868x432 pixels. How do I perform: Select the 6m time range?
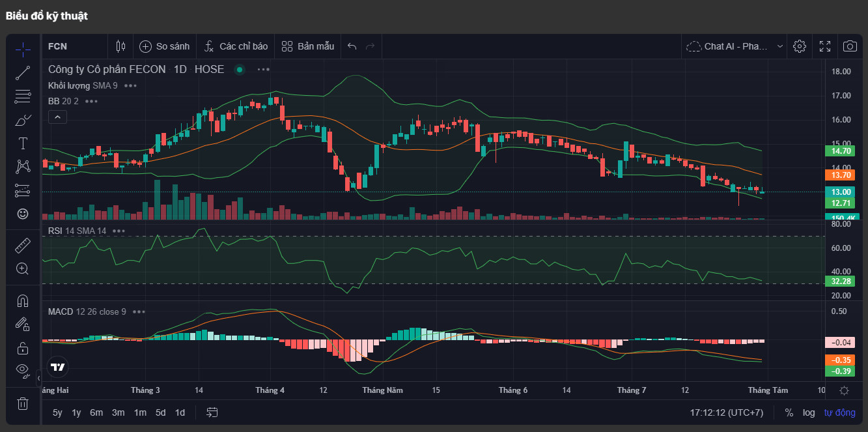point(96,412)
